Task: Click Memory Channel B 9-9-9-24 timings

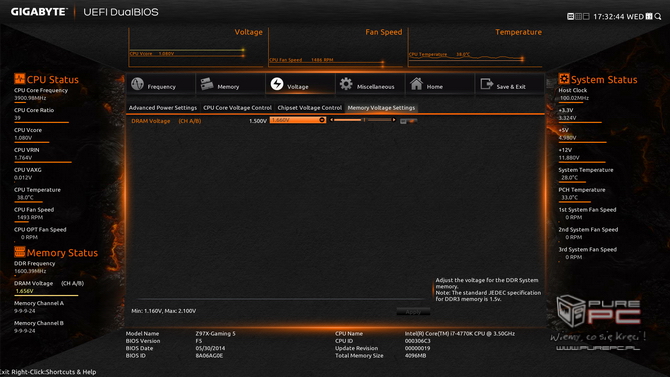Action: click(x=38, y=327)
